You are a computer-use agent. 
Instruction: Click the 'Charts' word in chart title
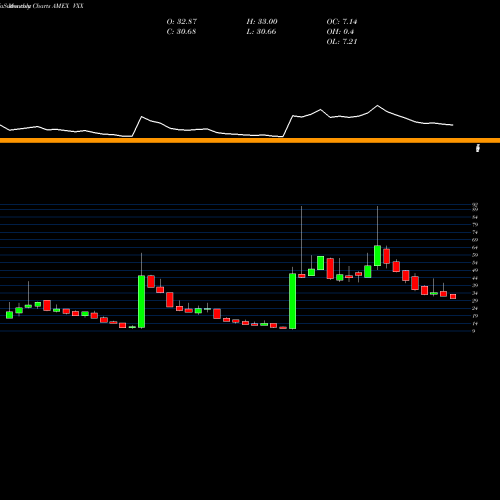pos(42,6)
